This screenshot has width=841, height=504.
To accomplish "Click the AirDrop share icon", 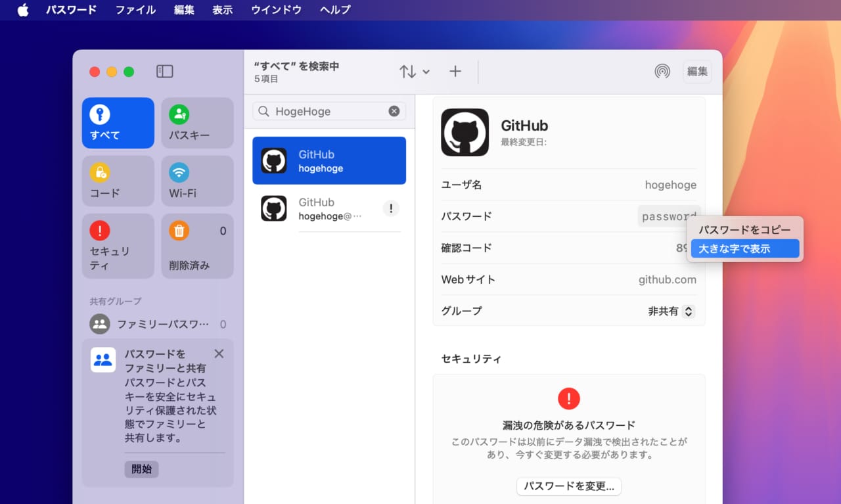I will tap(662, 72).
